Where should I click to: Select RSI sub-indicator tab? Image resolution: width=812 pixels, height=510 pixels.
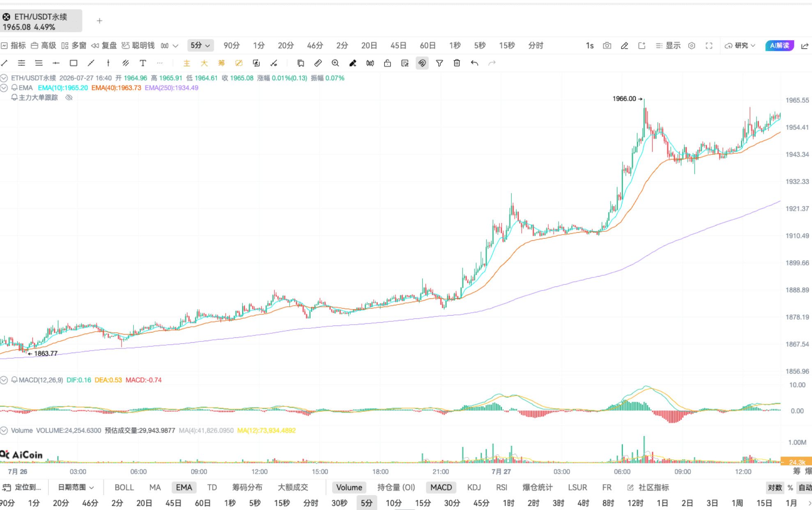coord(501,487)
